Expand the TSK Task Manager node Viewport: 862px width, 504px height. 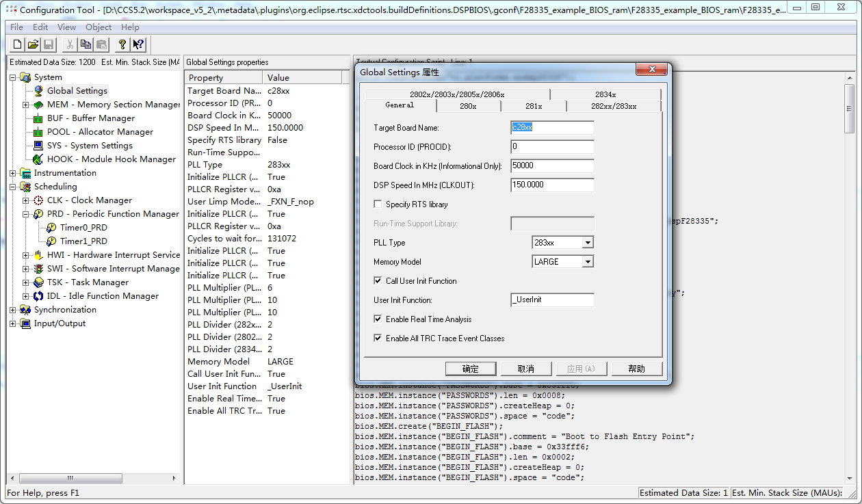[26, 282]
